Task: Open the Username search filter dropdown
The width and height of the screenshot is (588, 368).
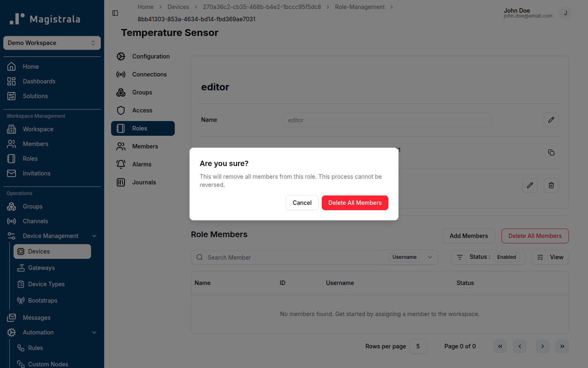Action: (x=409, y=257)
